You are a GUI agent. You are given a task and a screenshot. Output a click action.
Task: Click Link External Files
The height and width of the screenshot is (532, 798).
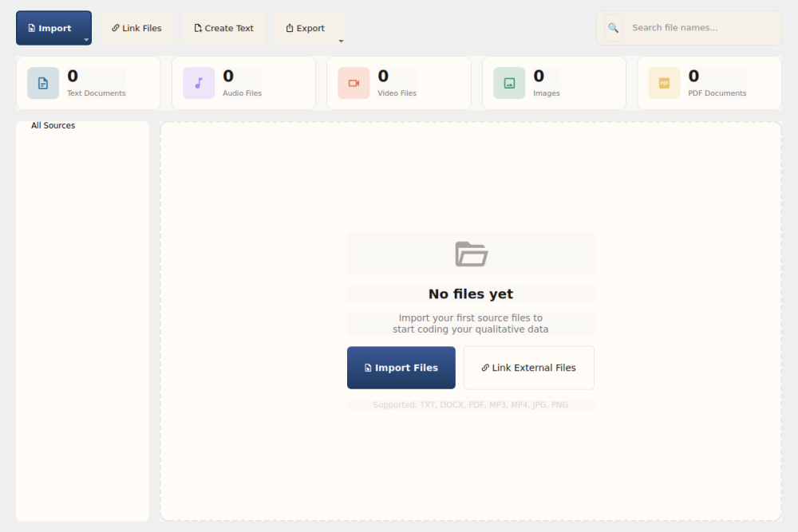(528, 368)
